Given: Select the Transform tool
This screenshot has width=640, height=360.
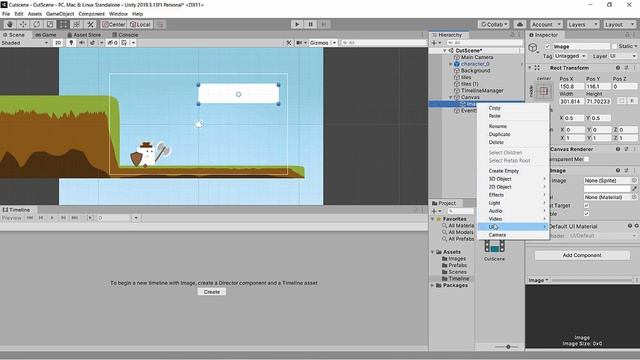Looking at the screenshot, I should [x=77, y=24].
